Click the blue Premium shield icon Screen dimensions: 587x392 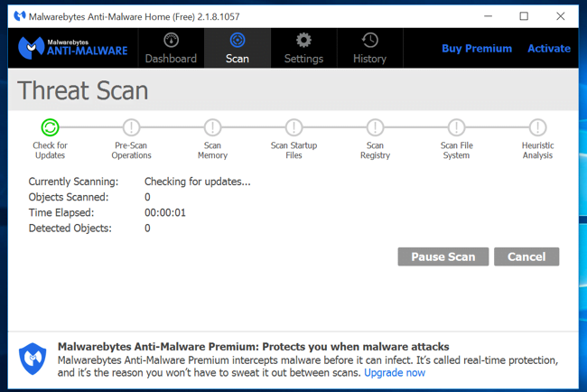pos(33,359)
